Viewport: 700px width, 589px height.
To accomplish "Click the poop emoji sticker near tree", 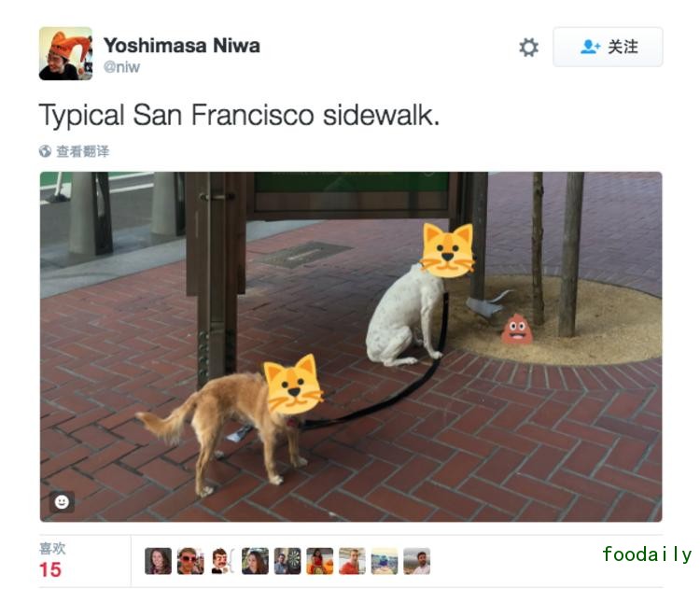I will tap(517, 330).
